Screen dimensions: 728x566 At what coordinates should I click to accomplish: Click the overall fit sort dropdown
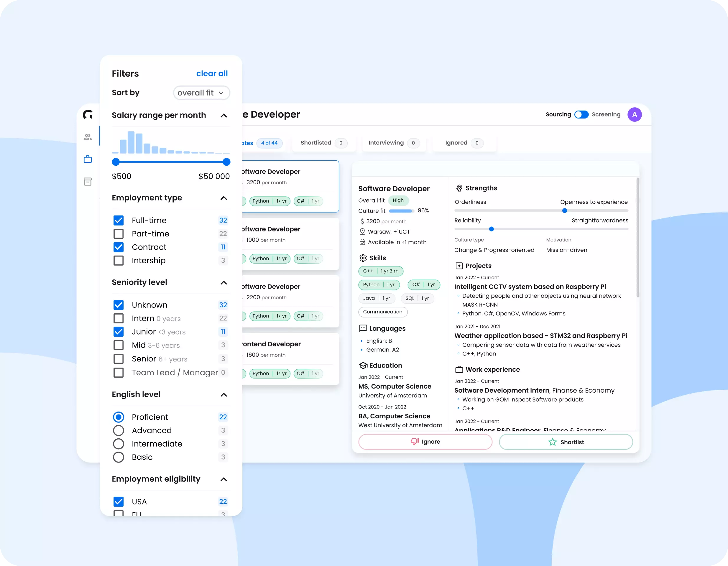point(200,92)
